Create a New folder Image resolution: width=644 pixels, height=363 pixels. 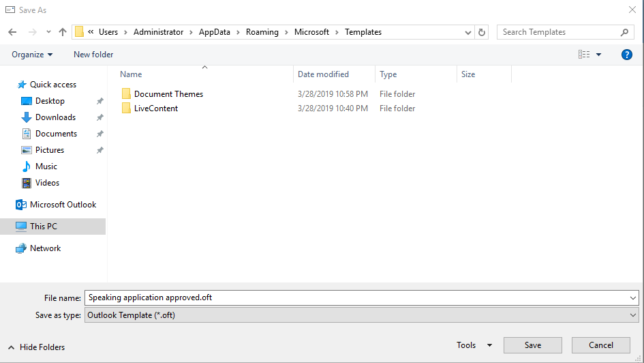[93, 55]
